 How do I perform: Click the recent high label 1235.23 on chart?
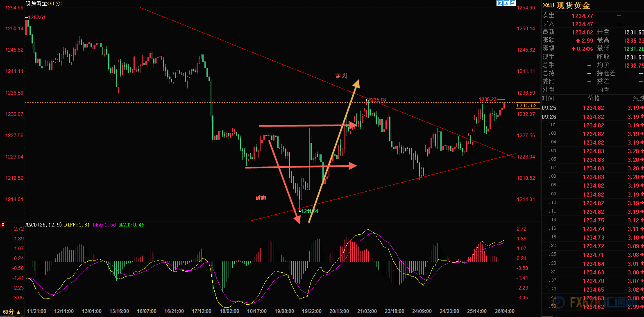click(488, 100)
